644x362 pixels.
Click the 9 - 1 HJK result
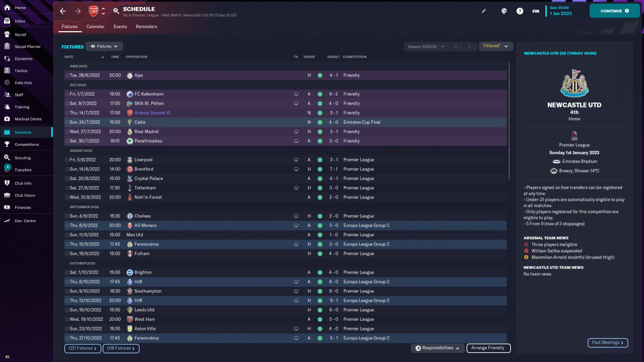pyautogui.click(x=334, y=301)
